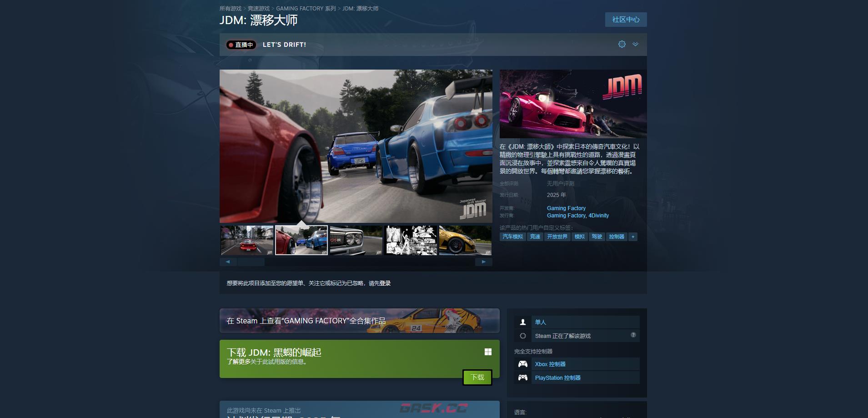Screen dimensions: 868x418
Task: Click the Xbox controller gamepad icon
Action: tap(523, 364)
